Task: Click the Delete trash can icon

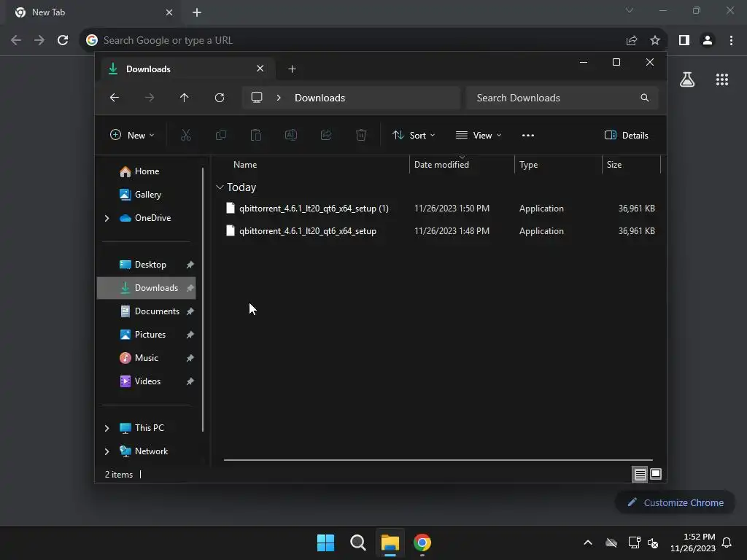Action: 361,135
